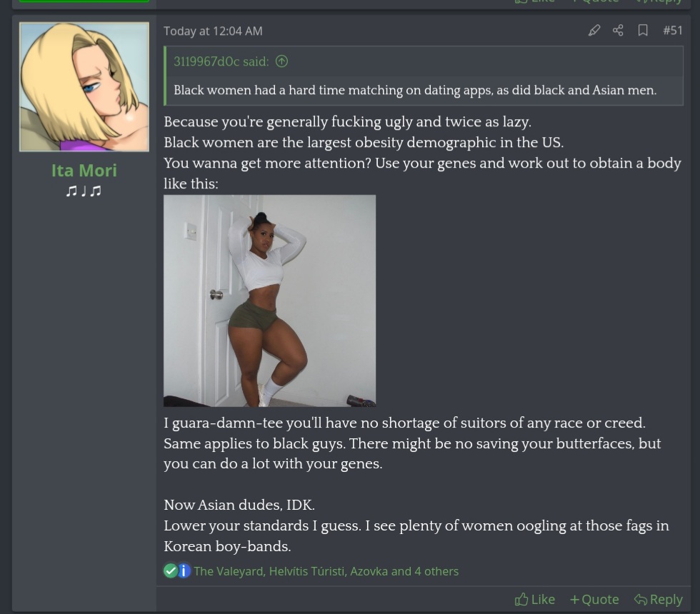Click the Like button text
The width and height of the screenshot is (700, 614).
tap(543, 599)
